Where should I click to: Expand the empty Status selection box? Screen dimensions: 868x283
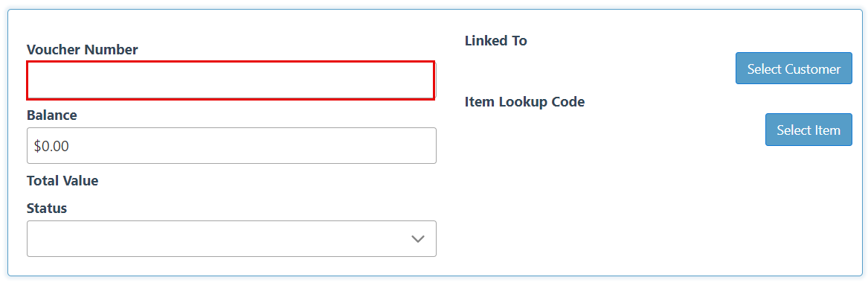coord(231,239)
